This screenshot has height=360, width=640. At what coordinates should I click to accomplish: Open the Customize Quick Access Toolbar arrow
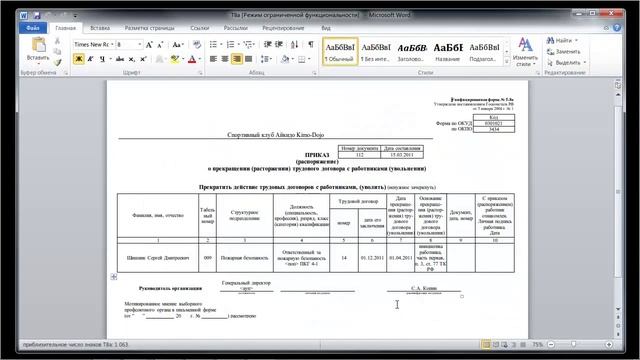click(75, 16)
